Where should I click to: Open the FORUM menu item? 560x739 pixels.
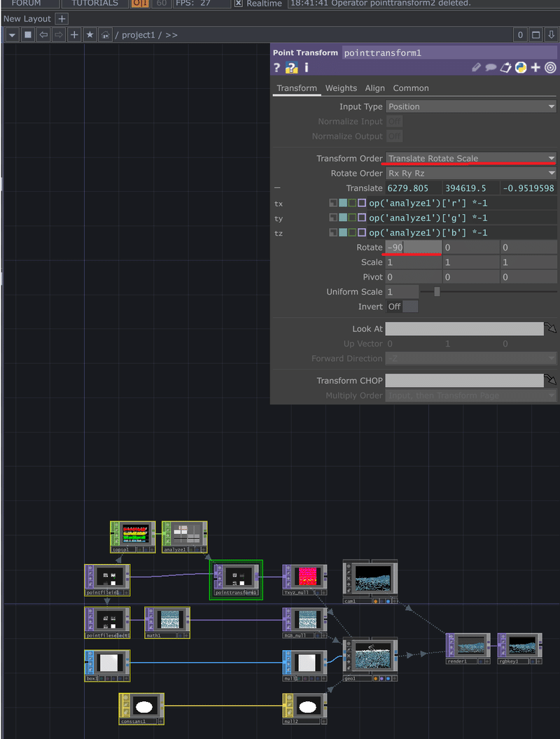click(27, 3)
